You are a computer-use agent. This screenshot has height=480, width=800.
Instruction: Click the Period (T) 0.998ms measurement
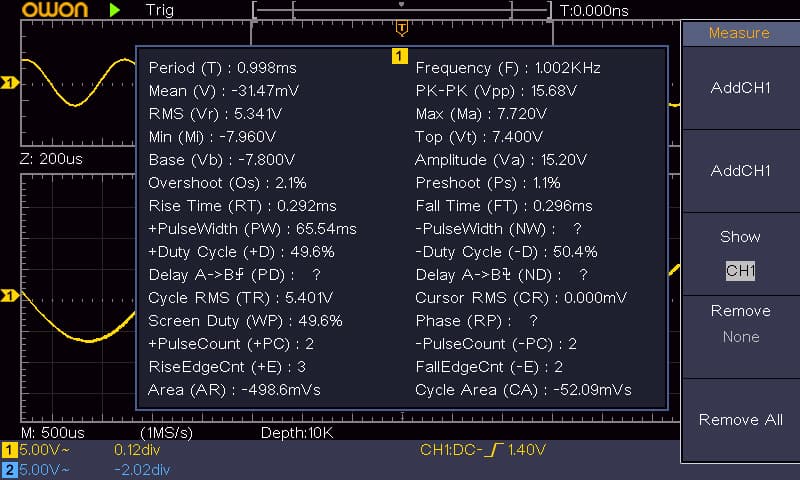point(222,68)
